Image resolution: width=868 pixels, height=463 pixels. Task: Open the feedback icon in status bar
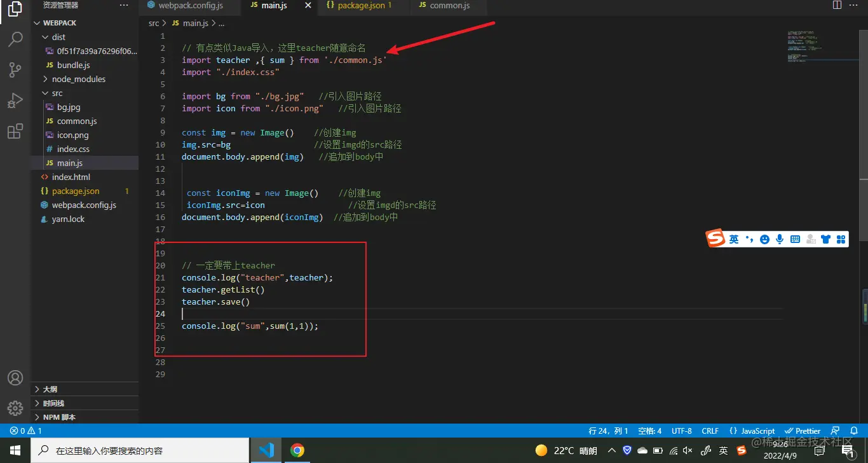(x=836, y=431)
